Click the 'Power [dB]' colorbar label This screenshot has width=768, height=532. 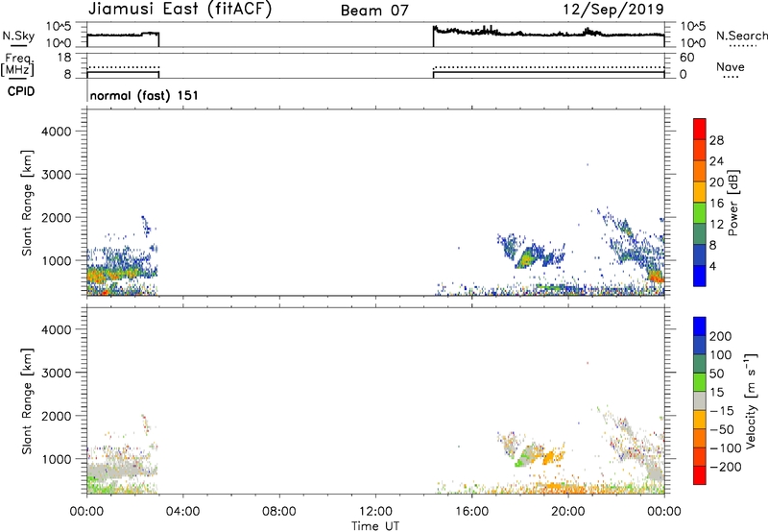(733, 203)
